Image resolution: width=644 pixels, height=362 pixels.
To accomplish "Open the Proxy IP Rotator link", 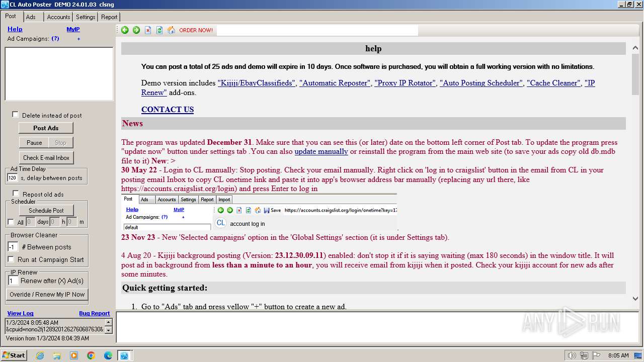I will (x=405, y=83).
